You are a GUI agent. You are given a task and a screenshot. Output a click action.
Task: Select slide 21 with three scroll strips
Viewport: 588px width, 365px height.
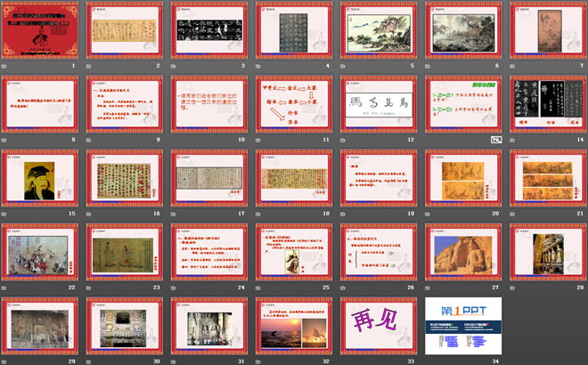pyautogui.click(x=548, y=178)
